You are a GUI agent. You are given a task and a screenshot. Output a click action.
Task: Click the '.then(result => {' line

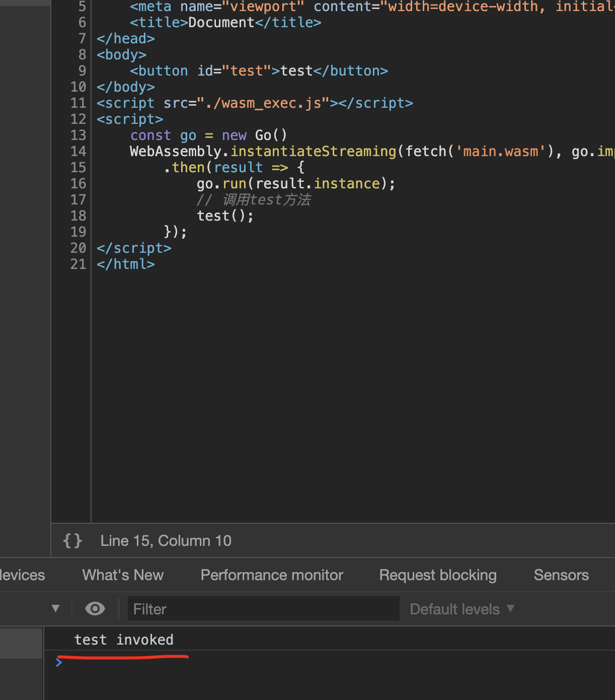234,167
